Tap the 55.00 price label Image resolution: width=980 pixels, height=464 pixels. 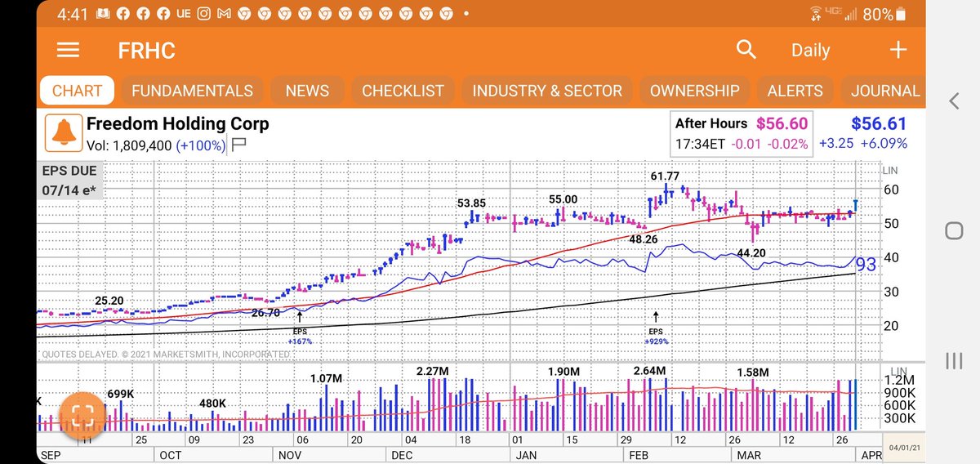pos(562,199)
